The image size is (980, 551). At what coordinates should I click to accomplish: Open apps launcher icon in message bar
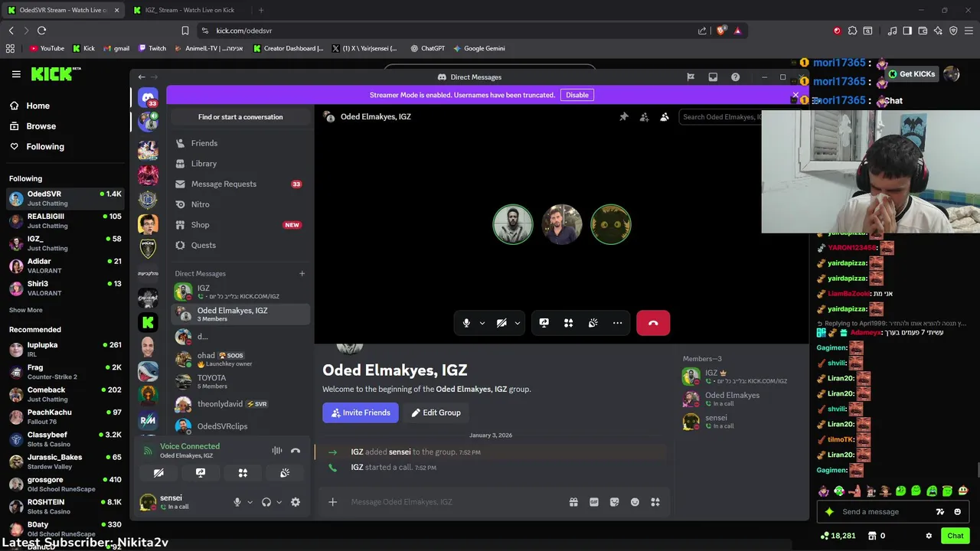click(655, 502)
